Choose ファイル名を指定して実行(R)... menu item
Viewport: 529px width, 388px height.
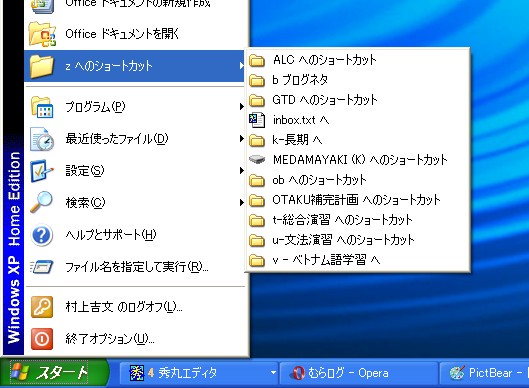pos(135,267)
